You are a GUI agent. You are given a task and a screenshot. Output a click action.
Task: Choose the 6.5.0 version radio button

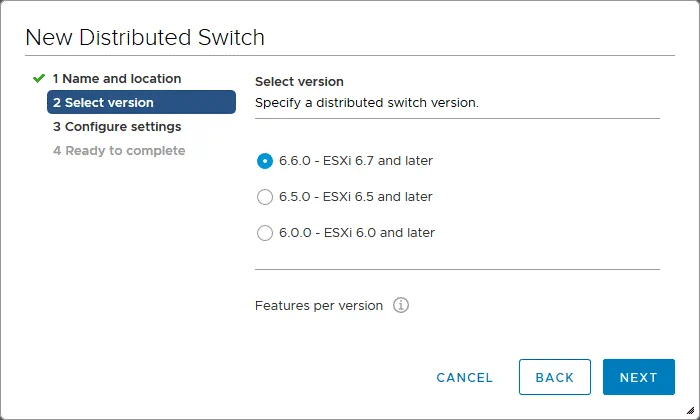(x=265, y=197)
